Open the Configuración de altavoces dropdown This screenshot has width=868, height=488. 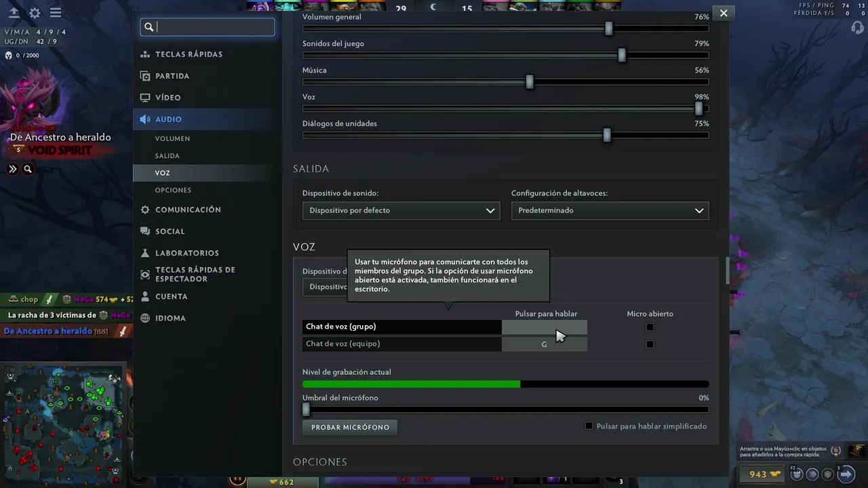click(x=610, y=211)
